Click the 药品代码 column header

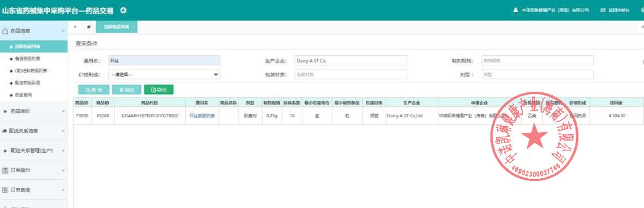point(149,102)
